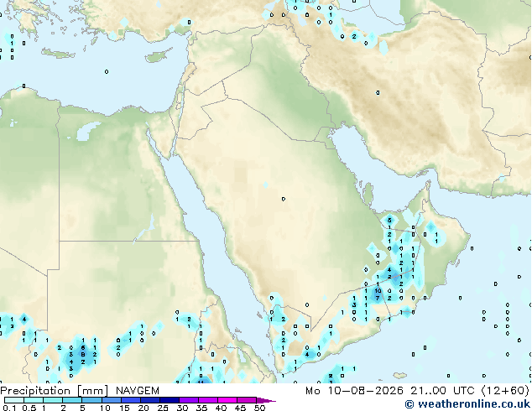Select the 45–50 mm legend swatch
The image size is (532, 411).
(247, 400)
